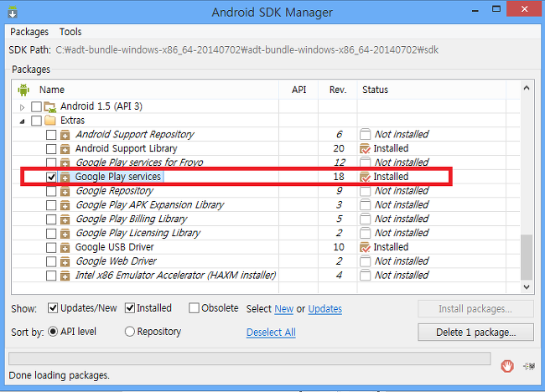Click the Deselect All link

(271, 333)
